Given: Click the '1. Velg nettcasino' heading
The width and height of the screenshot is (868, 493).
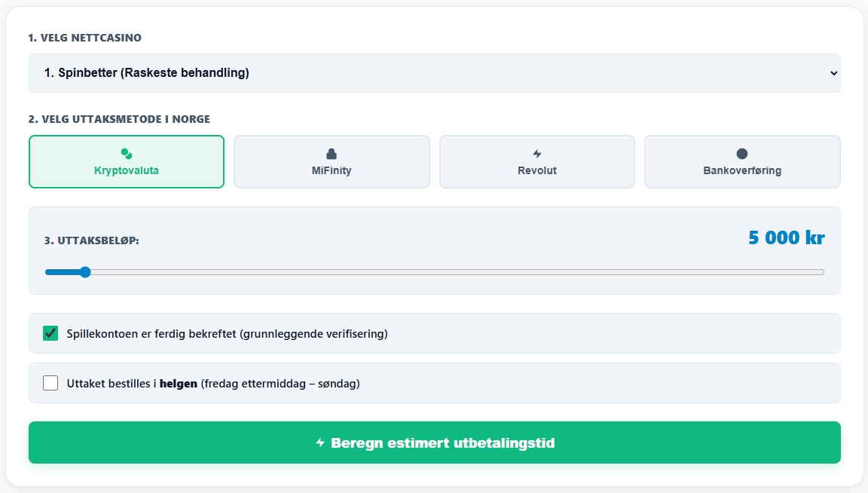Looking at the screenshot, I should (84, 38).
